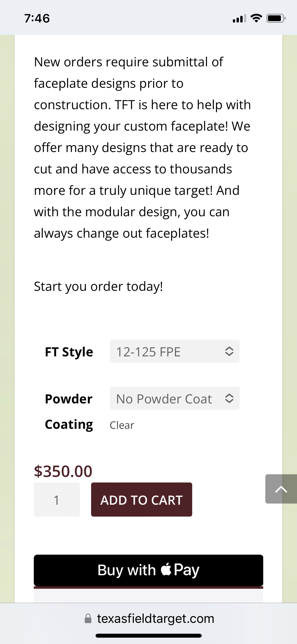Add the item to cart

tap(142, 499)
